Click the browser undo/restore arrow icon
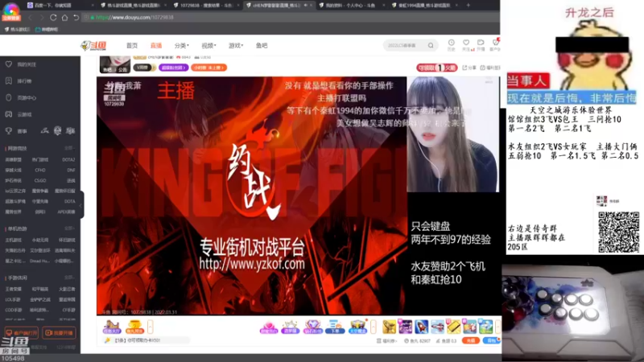 coord(76,18)
